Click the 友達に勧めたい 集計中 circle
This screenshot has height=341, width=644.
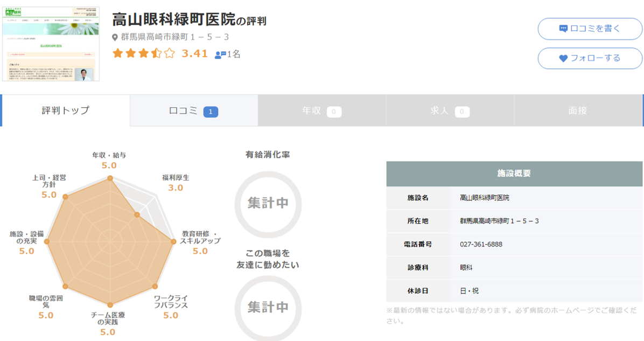268,307
